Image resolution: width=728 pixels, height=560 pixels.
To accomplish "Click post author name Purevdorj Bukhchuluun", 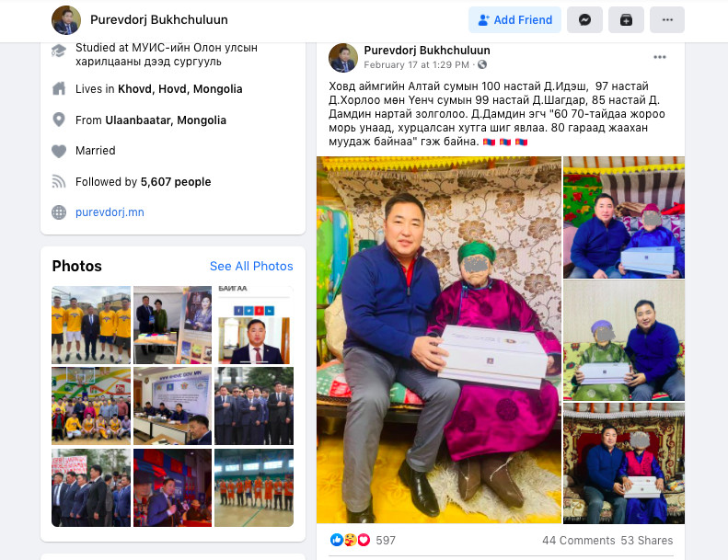I will pos(427,50).
